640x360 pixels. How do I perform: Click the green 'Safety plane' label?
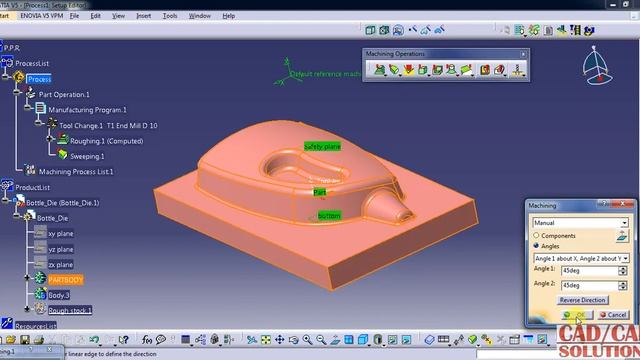point(322,147)
